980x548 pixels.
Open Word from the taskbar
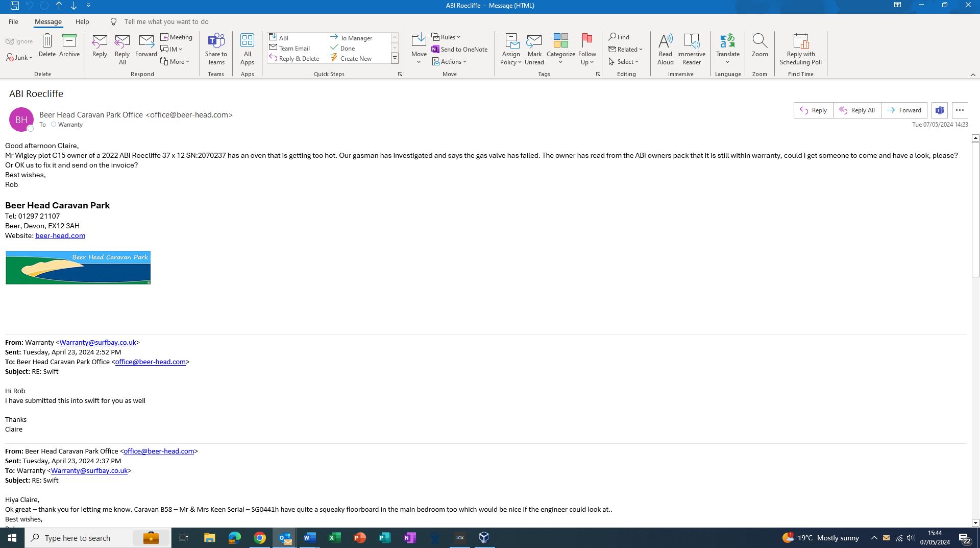point(309,538)
